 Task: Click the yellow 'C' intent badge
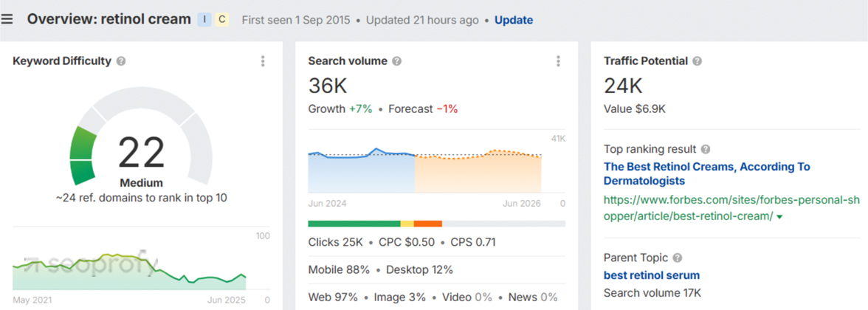pos(222,19)
